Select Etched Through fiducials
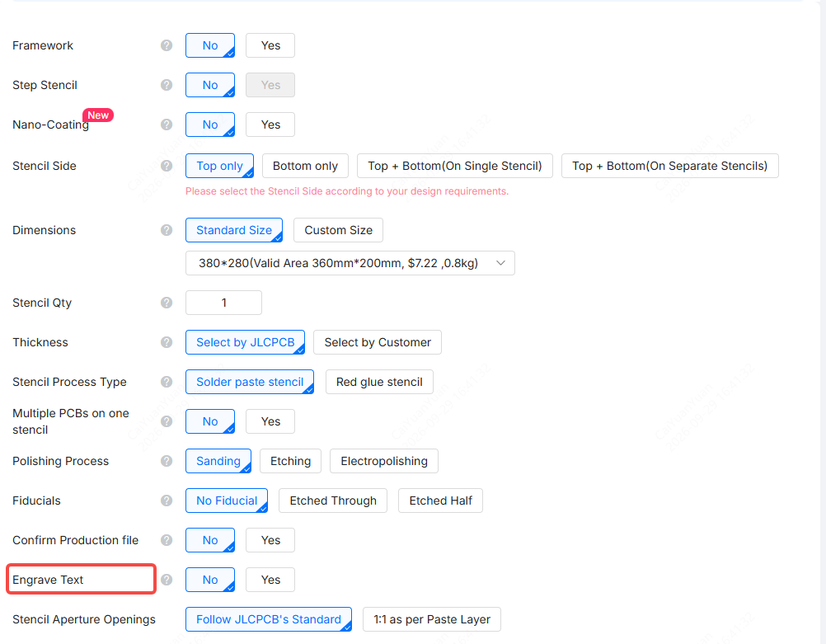 333,501
